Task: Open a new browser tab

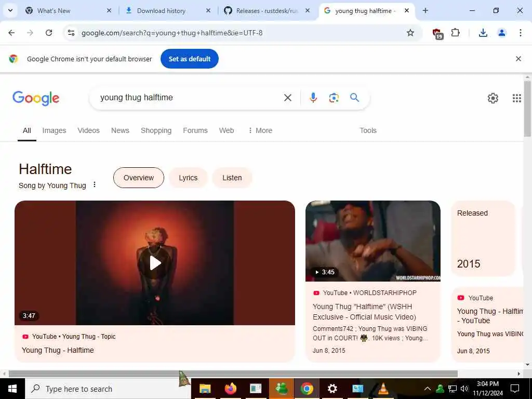Action: (425, 11)
